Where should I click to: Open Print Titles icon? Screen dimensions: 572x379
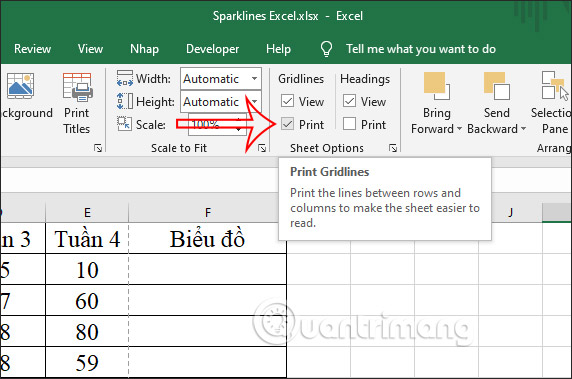tap(77, 87)
